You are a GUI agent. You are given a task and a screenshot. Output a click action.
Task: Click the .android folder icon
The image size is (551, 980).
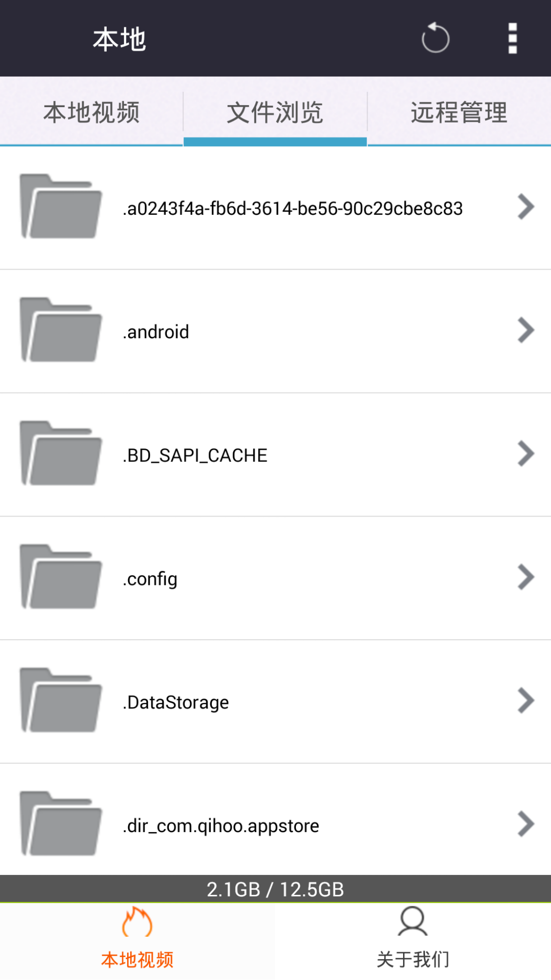click(x=61, y=330)
